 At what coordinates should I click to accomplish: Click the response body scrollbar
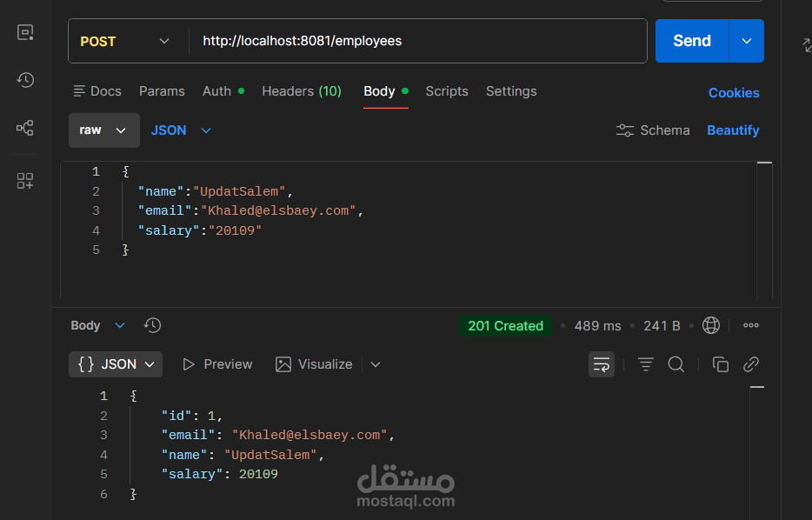(757, 451)
